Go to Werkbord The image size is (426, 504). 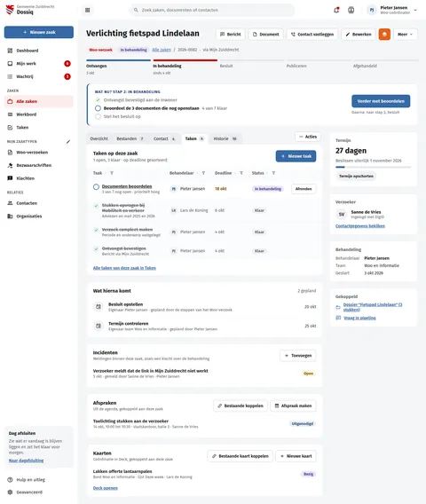[38, 114]
